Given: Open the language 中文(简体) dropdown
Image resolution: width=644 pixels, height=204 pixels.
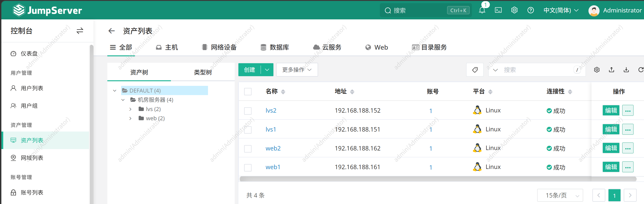Looking at the screenshot, I should point(561,10).
